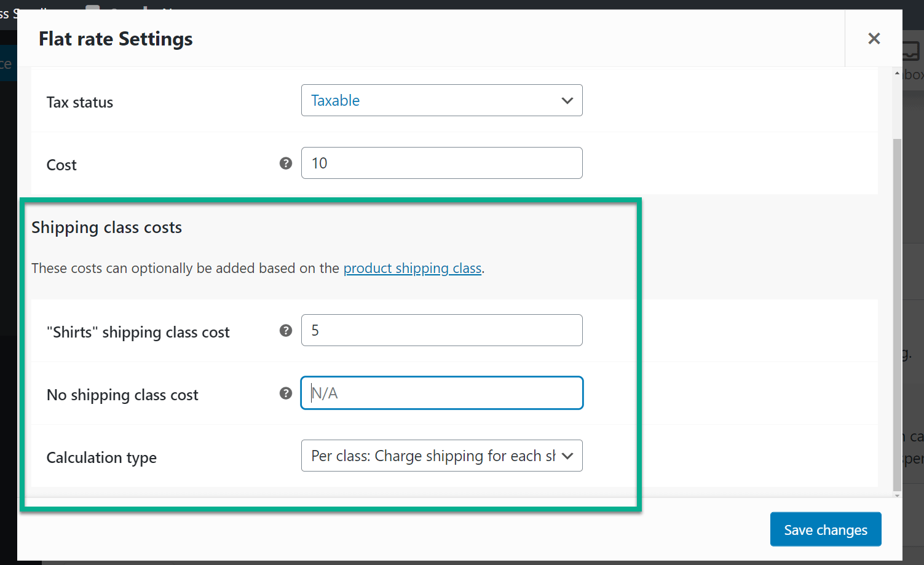Close the Flat rate Settings dialog
This screenshot has height=565, width=924.
[x=874, y=38]
